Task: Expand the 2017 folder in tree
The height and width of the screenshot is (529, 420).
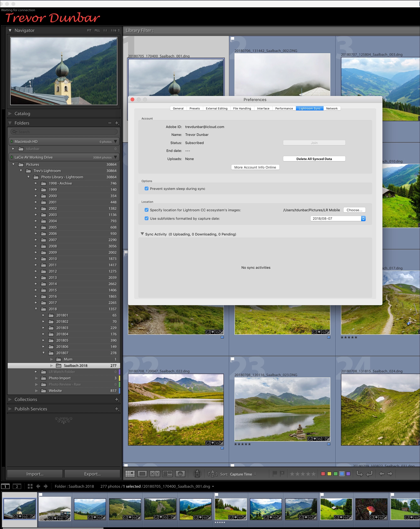Action: tap(36, 303)
